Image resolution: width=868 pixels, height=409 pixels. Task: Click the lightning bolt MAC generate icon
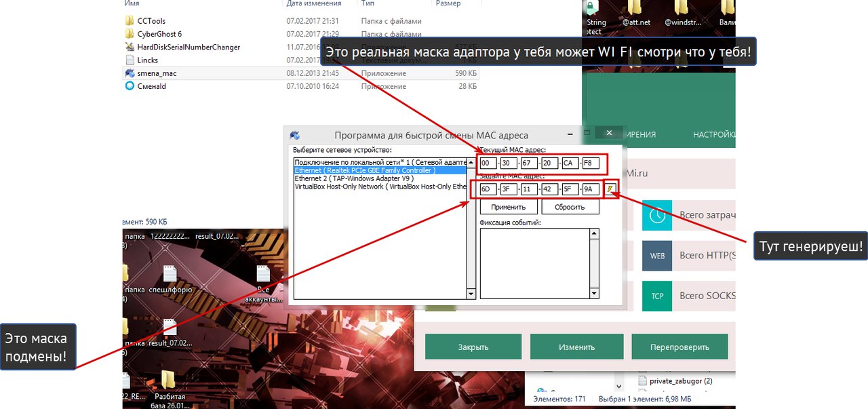coord(610,189)
